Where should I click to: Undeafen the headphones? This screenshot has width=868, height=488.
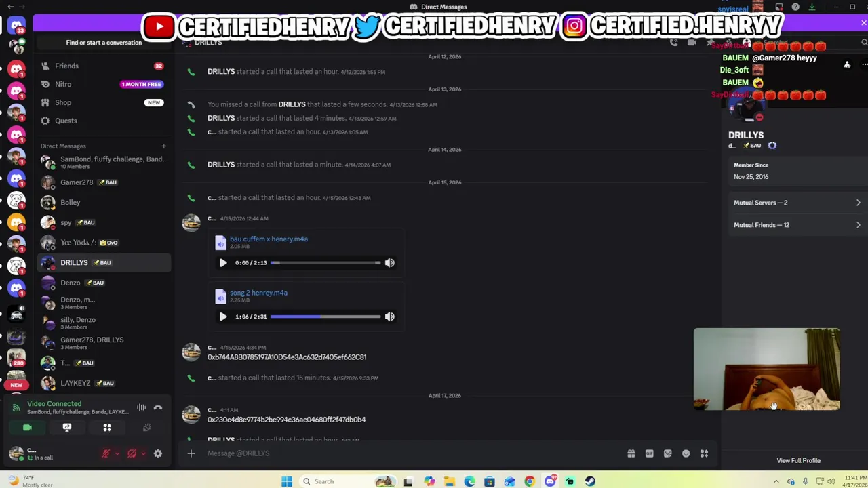point(132,453)
